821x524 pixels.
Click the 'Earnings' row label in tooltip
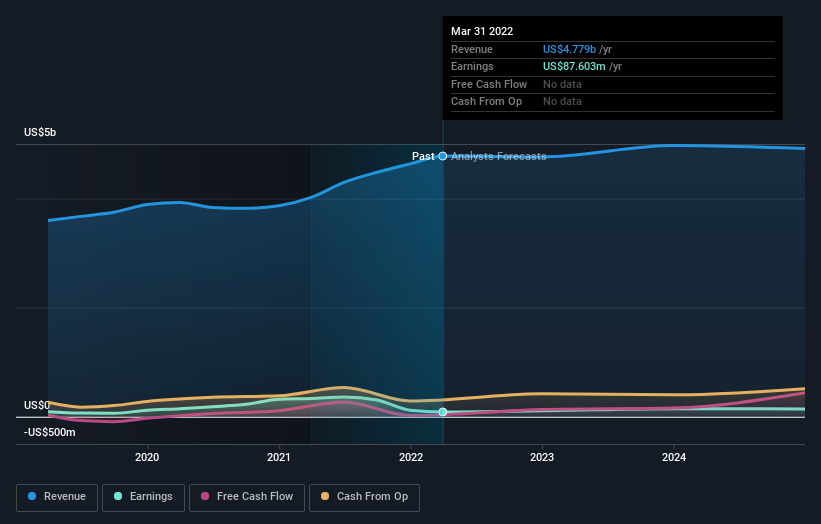click(472, 66)
